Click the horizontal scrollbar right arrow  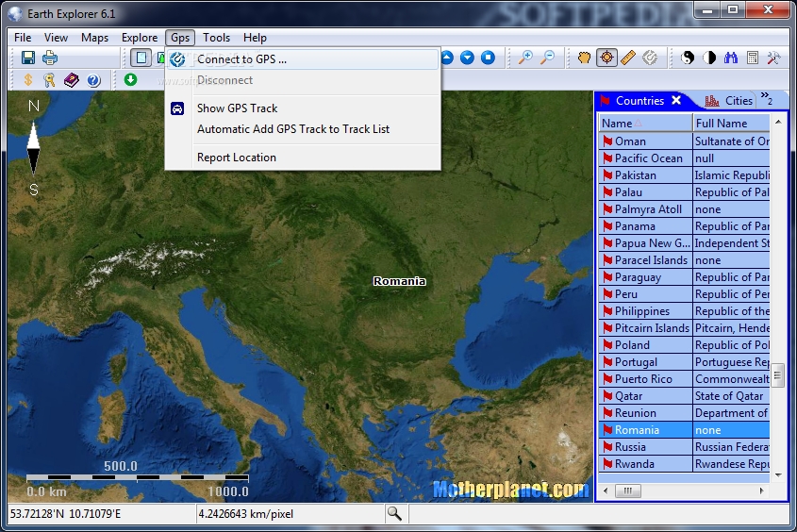click(761, 490)
